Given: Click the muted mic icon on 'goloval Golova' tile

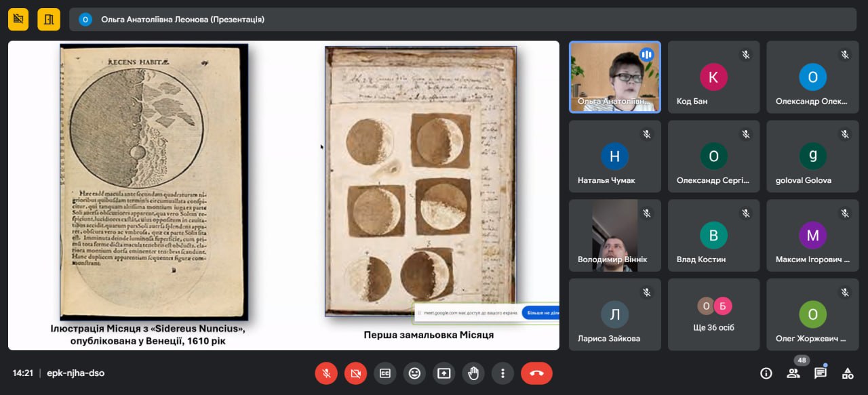Looking at the screenshot, I should tap(844, 134).
